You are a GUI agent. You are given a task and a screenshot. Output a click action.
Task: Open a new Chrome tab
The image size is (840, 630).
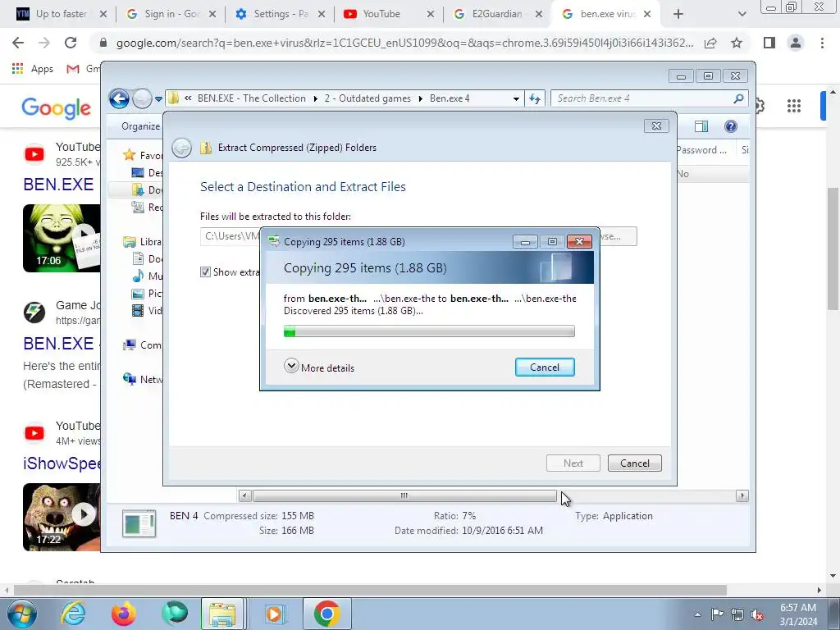[678, 14]
